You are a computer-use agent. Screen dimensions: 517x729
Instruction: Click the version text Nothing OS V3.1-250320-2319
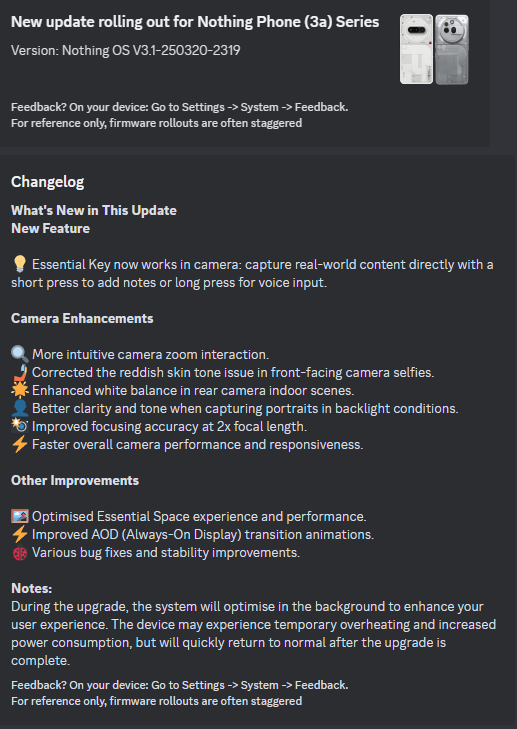126,50
